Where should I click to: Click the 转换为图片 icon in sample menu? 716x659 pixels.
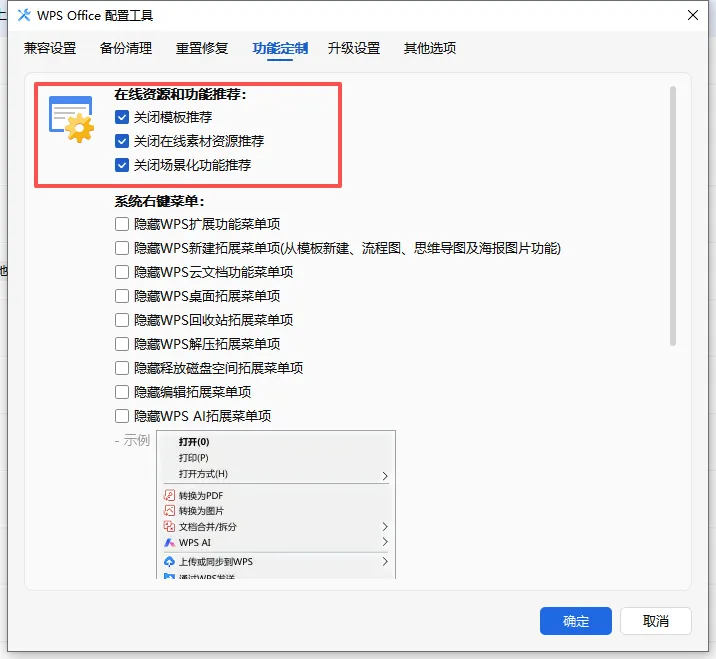[x=169, y=511]
